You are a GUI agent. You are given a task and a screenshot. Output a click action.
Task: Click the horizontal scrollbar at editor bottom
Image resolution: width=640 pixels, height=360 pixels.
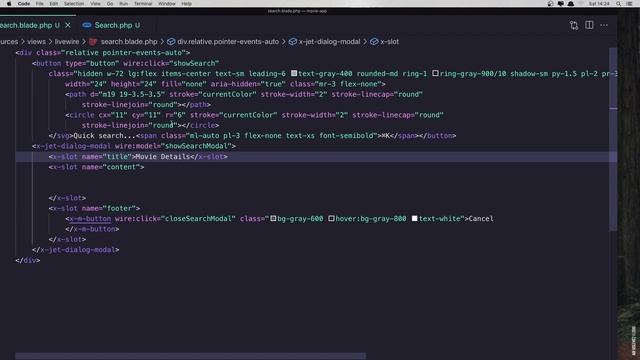pos(191,356)
